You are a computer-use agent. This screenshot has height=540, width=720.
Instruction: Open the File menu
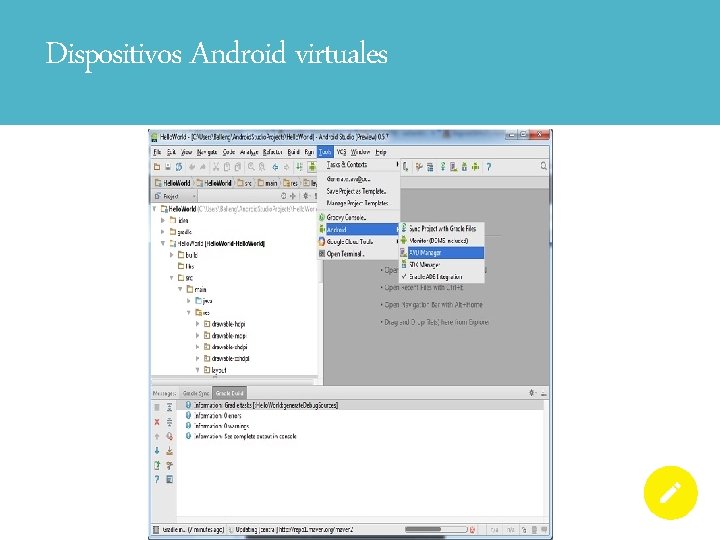click(157, 152)
